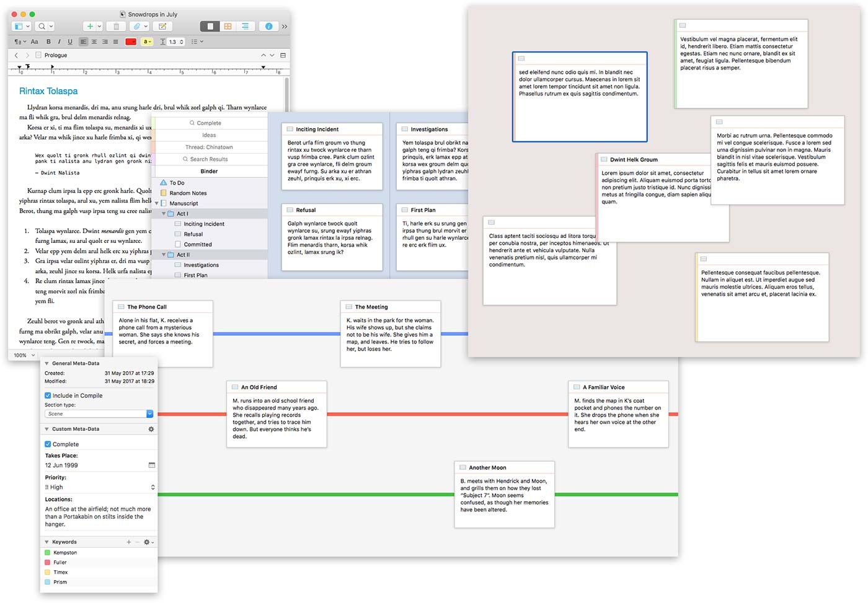Go to previous document up arrow
This screenshot has height=603, width=868.
(x=263, y=55)
